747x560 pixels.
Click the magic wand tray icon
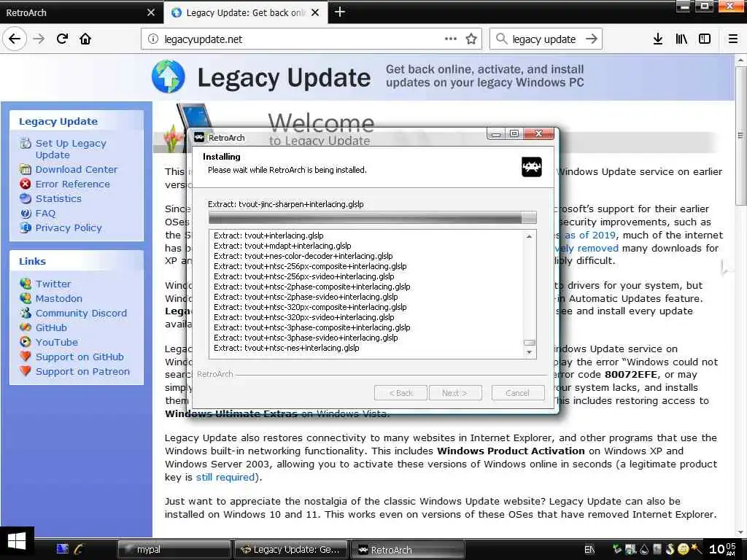(696, 549)
